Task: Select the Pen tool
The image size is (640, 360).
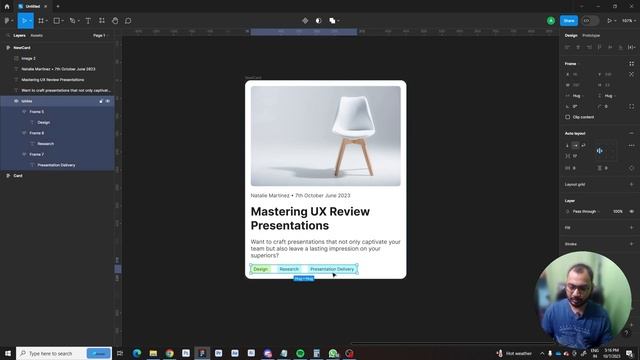Action: (72, 20)
